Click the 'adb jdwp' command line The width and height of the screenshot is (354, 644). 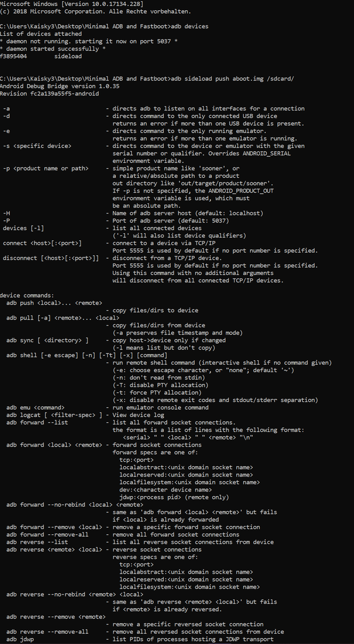pyautogui.click(x=20, y=639)
